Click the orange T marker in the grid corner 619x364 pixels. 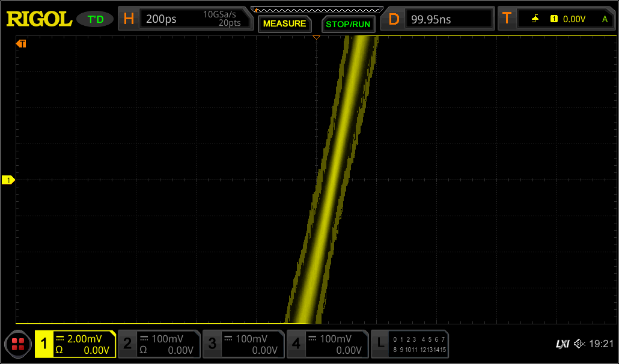click(22, 43)
